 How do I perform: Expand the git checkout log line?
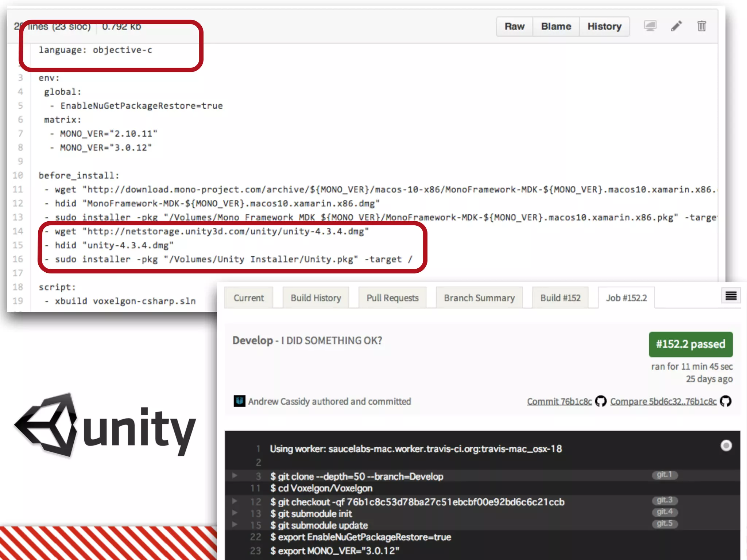[235, 501]
